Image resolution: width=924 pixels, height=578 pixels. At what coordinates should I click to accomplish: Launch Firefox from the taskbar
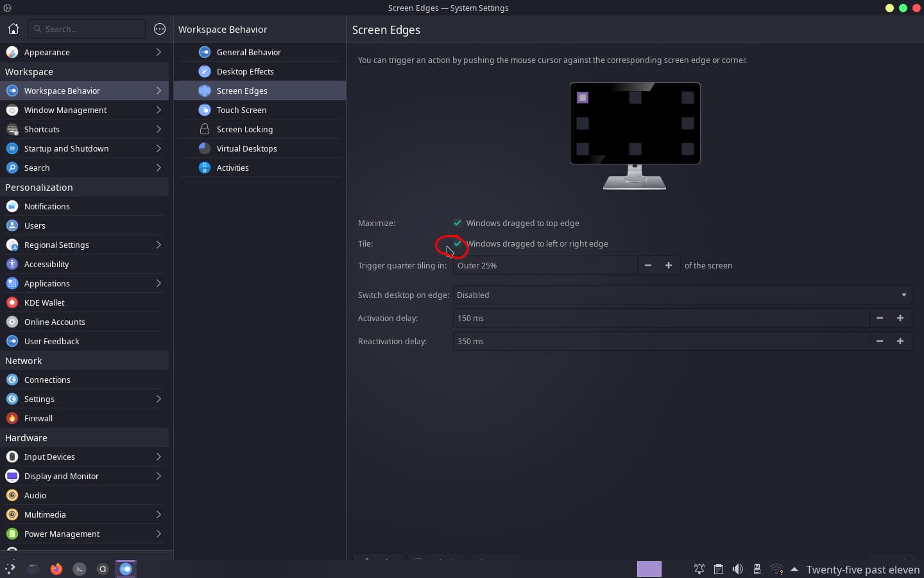56,568
